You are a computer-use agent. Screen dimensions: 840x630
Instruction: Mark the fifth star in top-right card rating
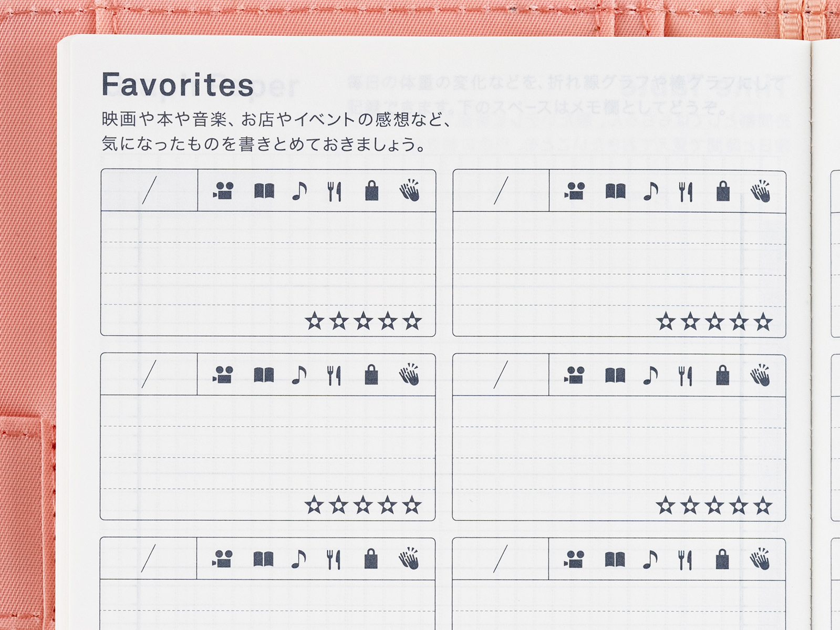point(763,322)
